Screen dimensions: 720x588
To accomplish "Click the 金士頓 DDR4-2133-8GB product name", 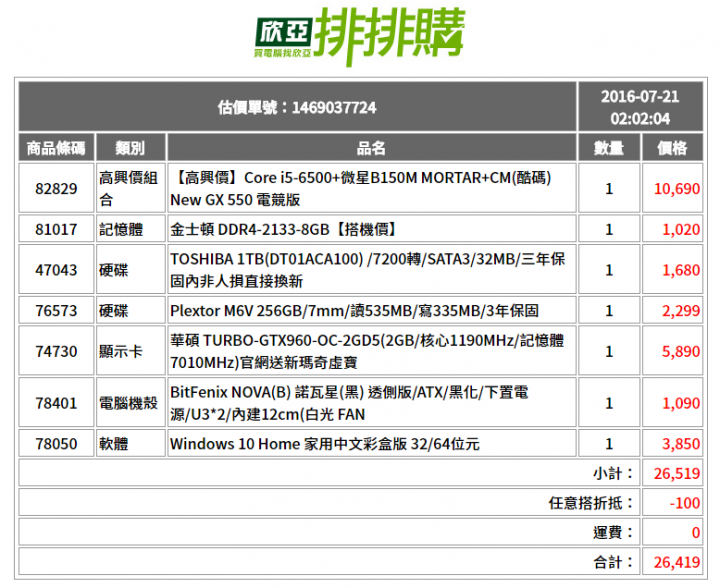I will [284, 230].
